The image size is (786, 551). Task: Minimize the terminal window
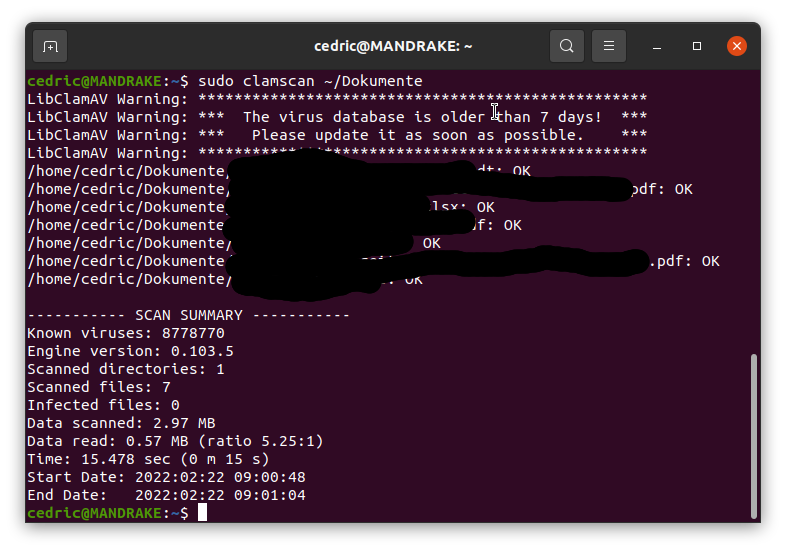[658, 46]
